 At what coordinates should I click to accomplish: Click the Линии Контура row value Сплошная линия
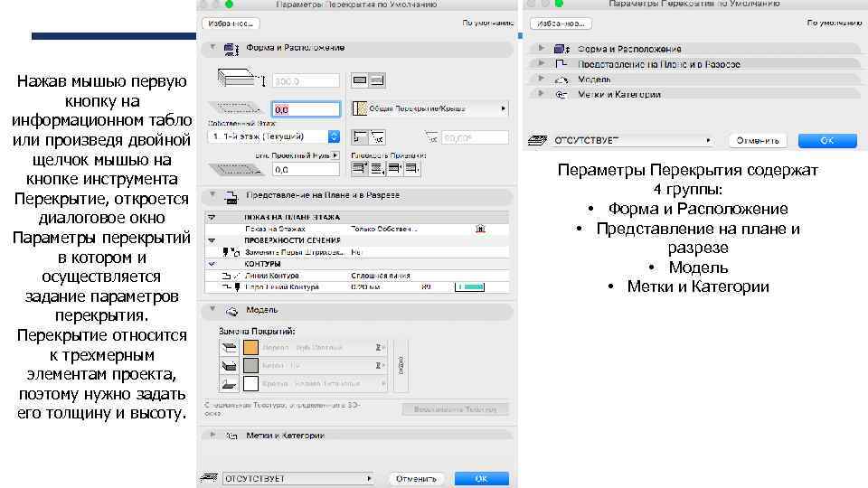pos(381,276)
